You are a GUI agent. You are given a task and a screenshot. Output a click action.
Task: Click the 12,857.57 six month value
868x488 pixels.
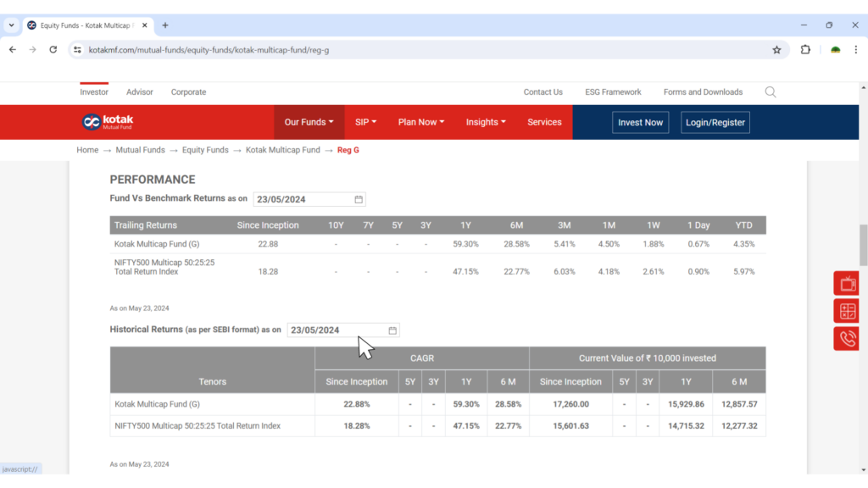pos(739,404)
